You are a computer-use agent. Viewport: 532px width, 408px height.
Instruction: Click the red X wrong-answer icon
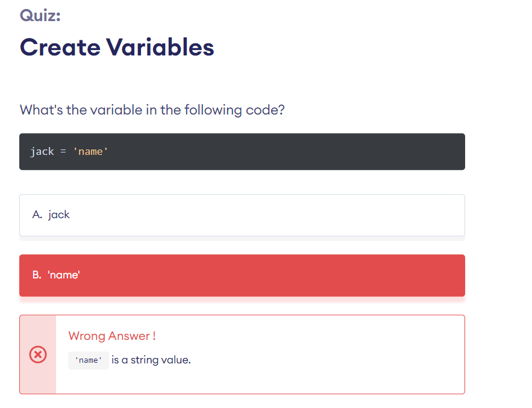38,355
